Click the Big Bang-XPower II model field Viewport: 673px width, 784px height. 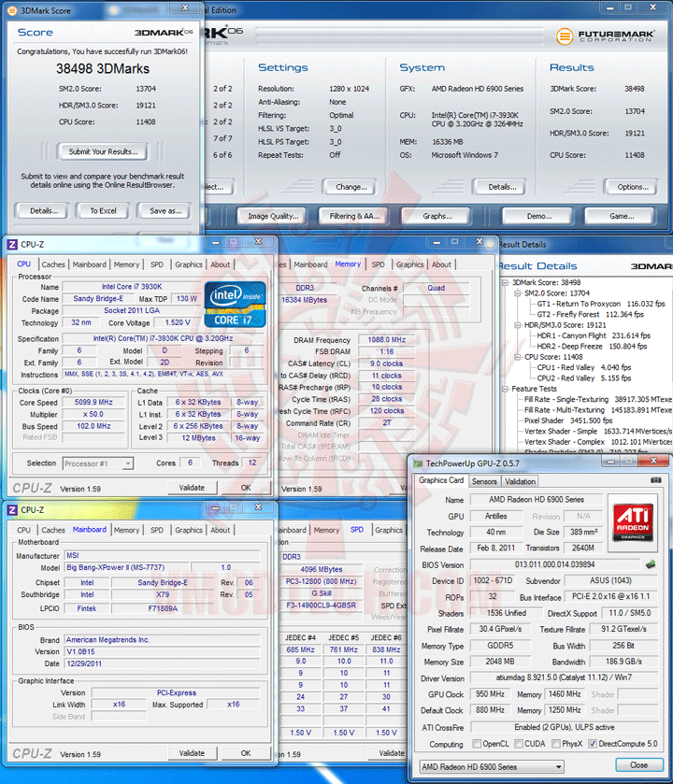click(125, 567)
